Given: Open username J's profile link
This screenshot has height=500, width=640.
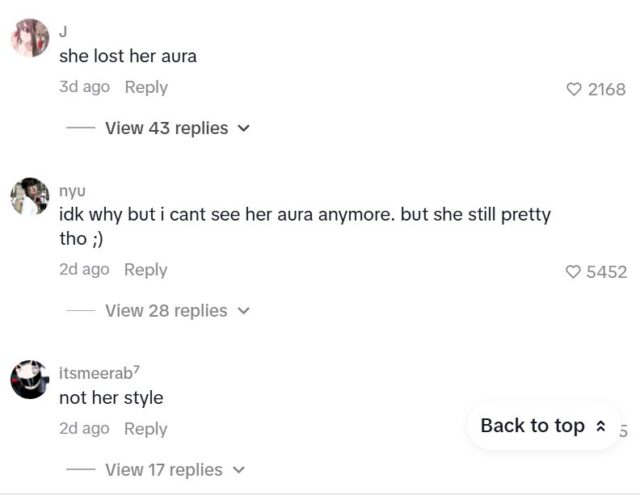Looking at the screenshot, I should (x=63, y=31).
